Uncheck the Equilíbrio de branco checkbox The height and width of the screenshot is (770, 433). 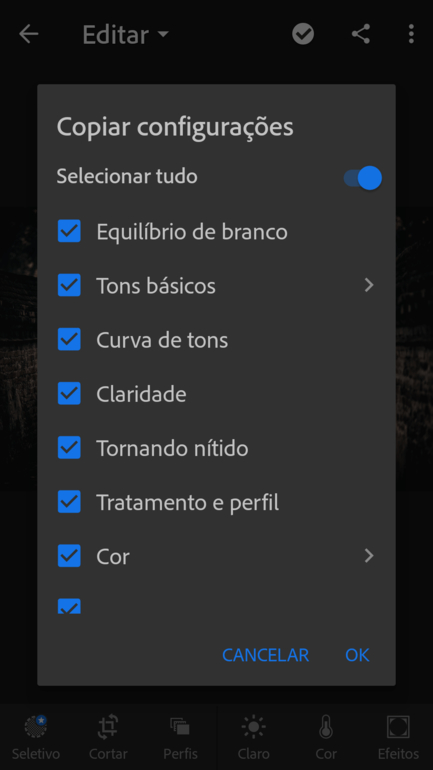tap(69, 231)
